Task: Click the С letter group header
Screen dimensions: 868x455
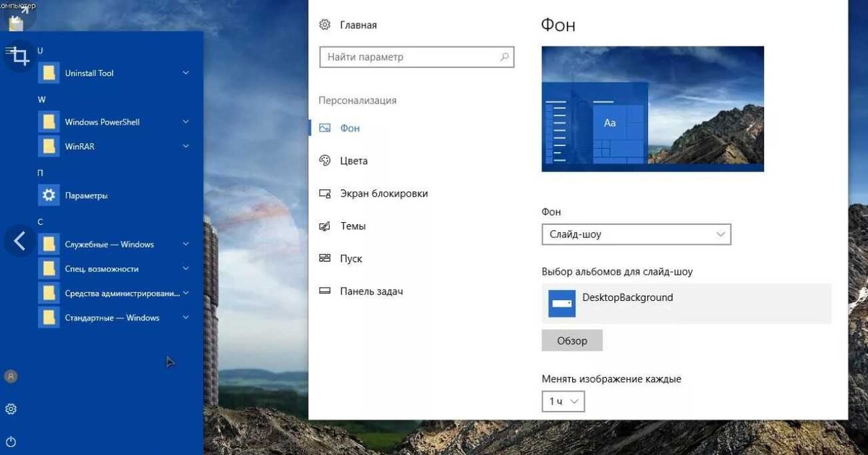Action: point(41,222)
